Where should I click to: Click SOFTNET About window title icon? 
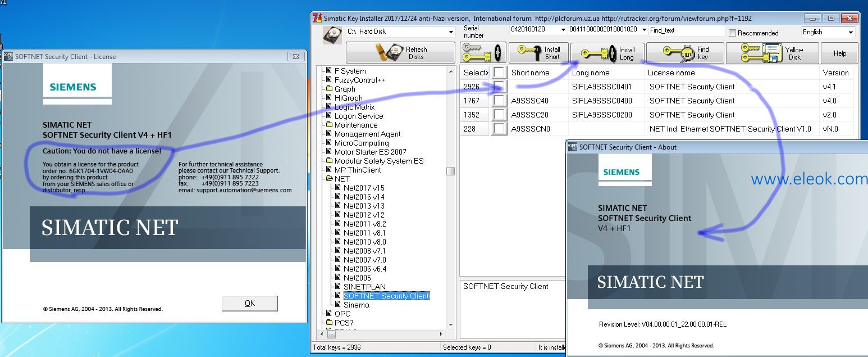573,147
